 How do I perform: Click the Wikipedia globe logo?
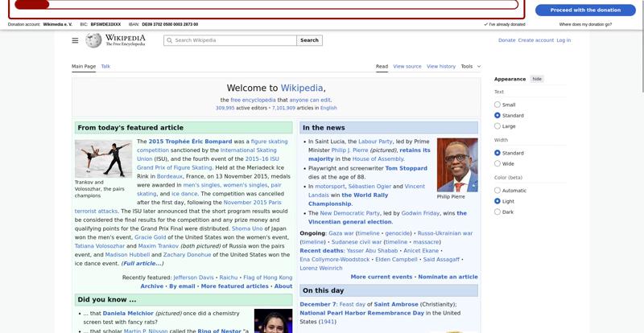[94, 40]
